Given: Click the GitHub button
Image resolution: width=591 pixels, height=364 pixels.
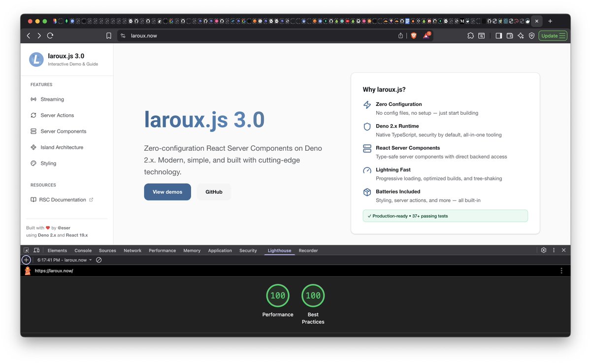Looking at the screenshot, I should coord(214,192).
